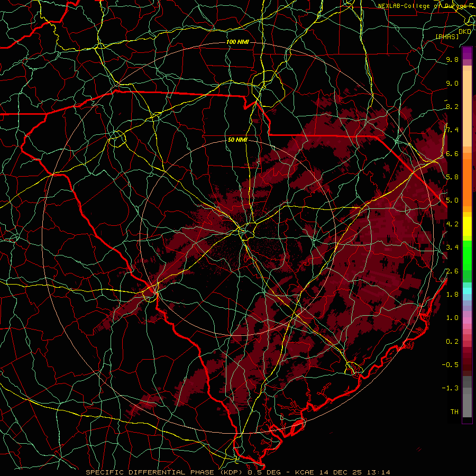Click the 0.2 value on the scale

click(x=452, y=342)
